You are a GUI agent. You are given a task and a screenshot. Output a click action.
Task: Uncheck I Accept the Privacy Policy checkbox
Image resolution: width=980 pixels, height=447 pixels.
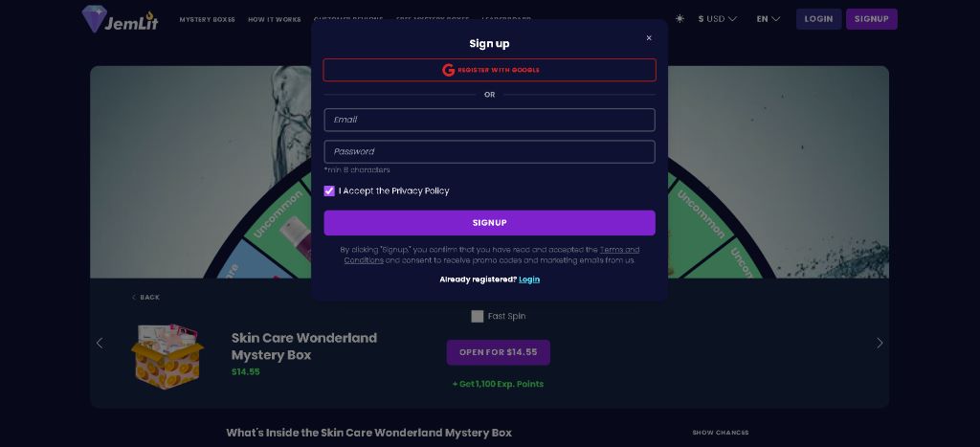[x=329, y=191]
